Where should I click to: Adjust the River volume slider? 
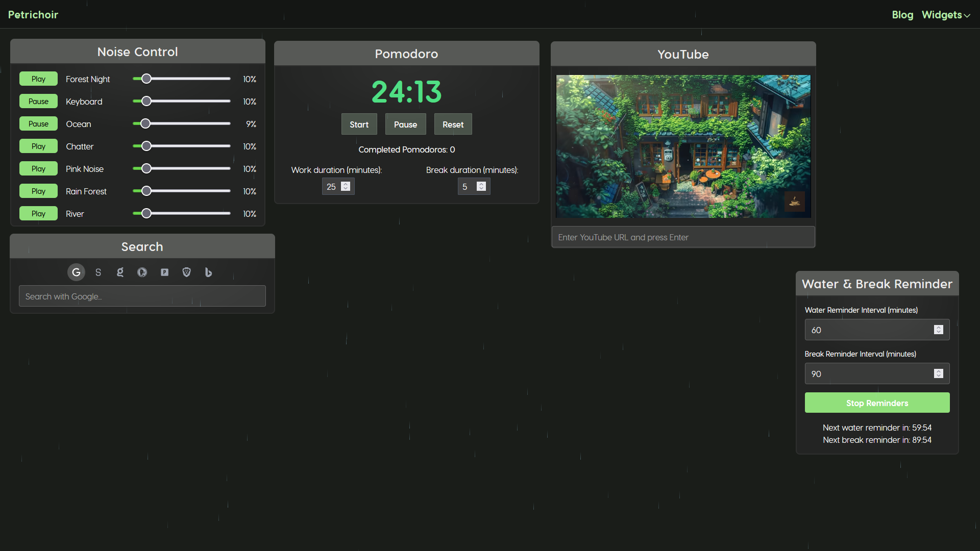click(x=181, y=213)
